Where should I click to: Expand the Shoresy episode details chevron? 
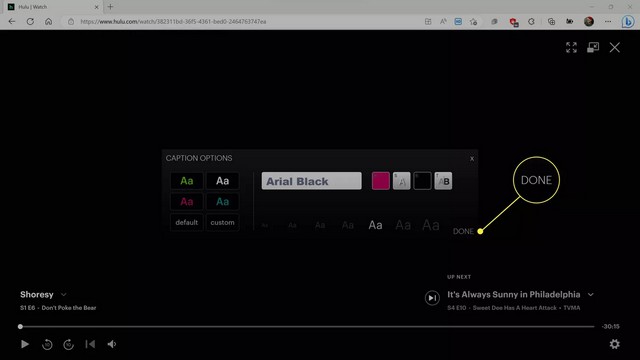pos(64,295)
